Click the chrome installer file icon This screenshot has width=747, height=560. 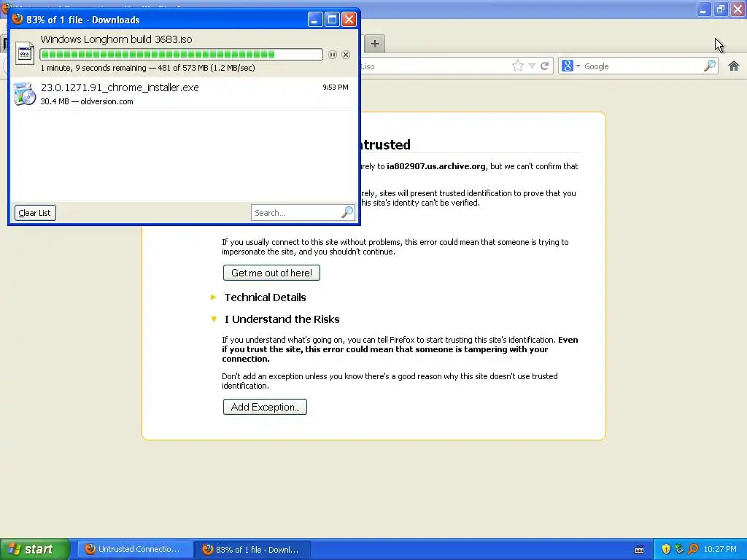tap(24, 93)
